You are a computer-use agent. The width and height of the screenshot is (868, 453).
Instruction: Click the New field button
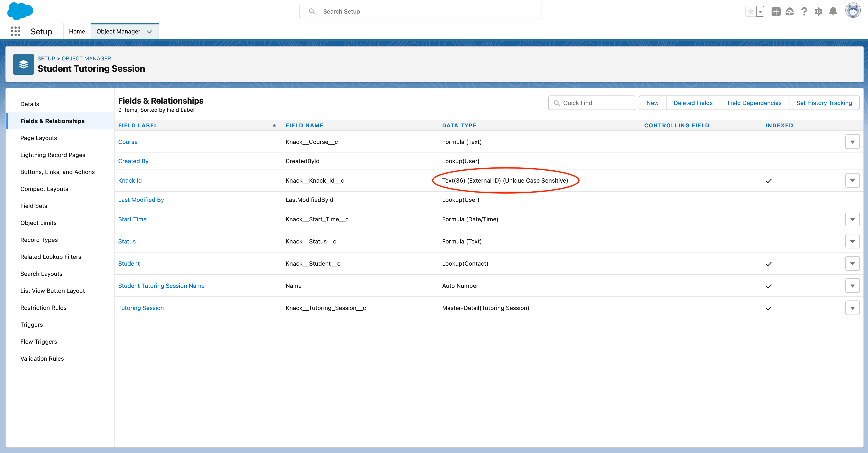[x=652, y=103]
